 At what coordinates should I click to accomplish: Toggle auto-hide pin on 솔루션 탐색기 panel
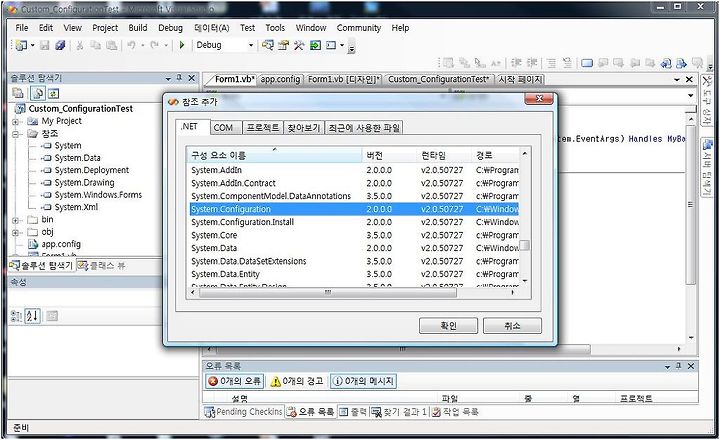coord(180,79)
